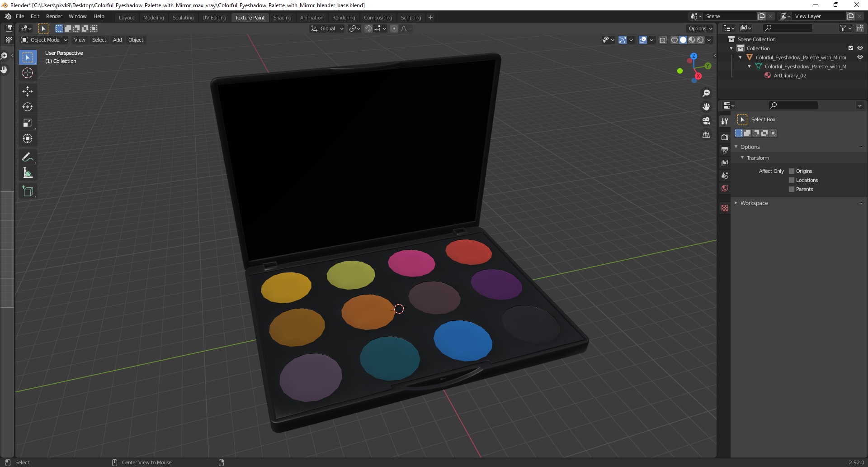Viewport: 868px width, 467px height.
Task: Click the X axis on navigation gizmo
Action: pos(698,76)
